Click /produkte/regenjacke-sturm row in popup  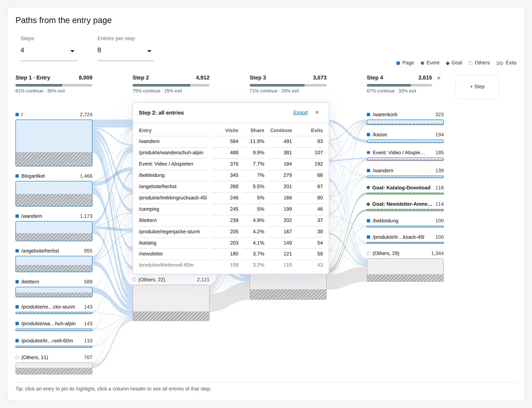[x=231, y=232]
